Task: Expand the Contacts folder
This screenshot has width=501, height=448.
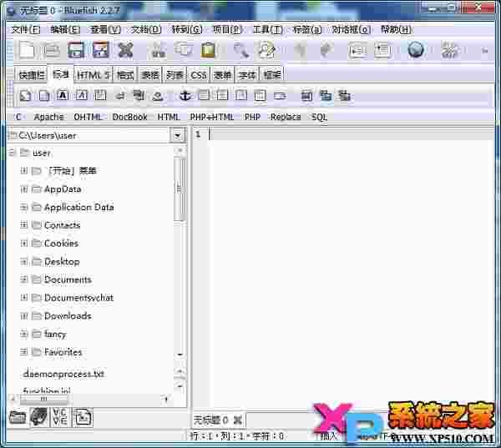Action: point(23,225)
